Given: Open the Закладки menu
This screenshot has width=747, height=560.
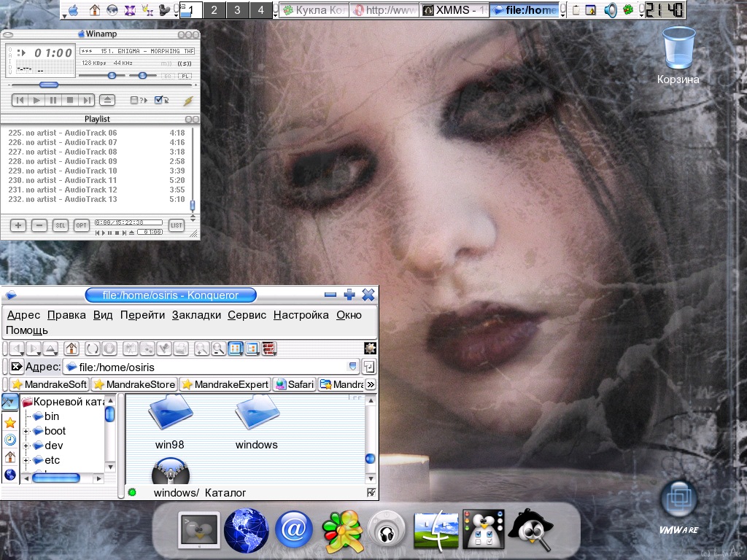Looking at the screenshot, I should [x=196, y=315].
